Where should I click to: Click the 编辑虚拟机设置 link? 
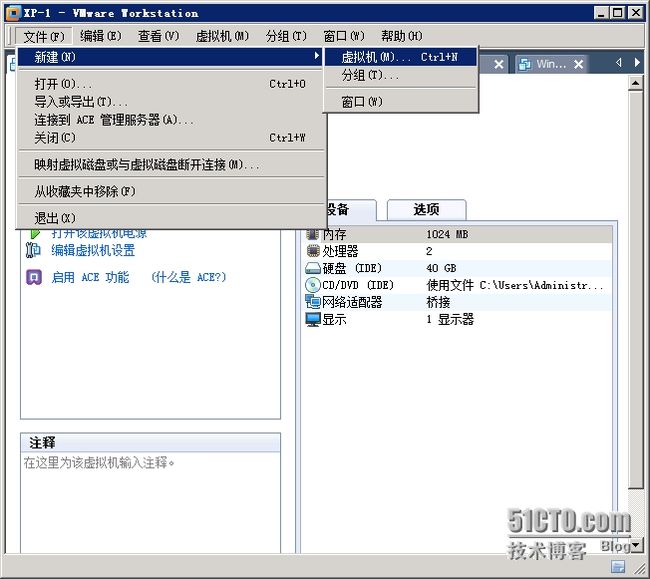coord(93,250)
